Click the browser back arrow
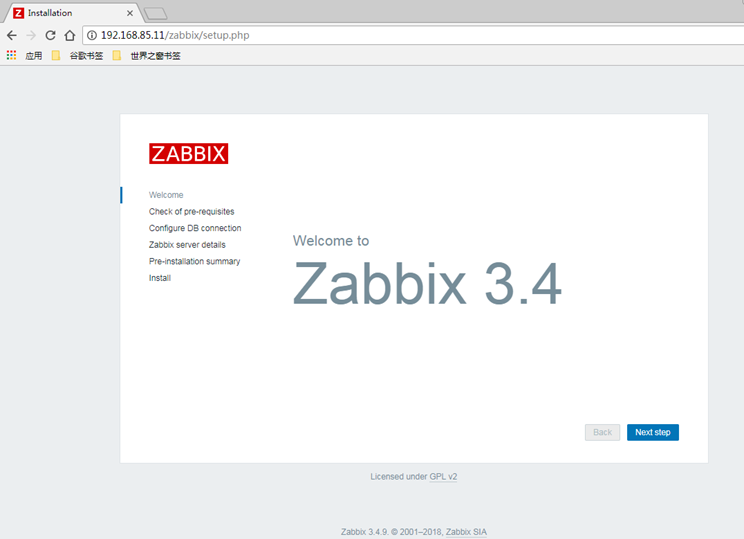This screenshot has width=744, height=539. [x=12, y=35]
